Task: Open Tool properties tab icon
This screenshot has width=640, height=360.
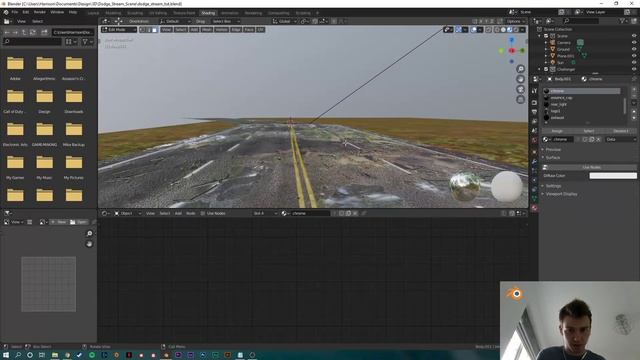Action: tap(534, 91)
